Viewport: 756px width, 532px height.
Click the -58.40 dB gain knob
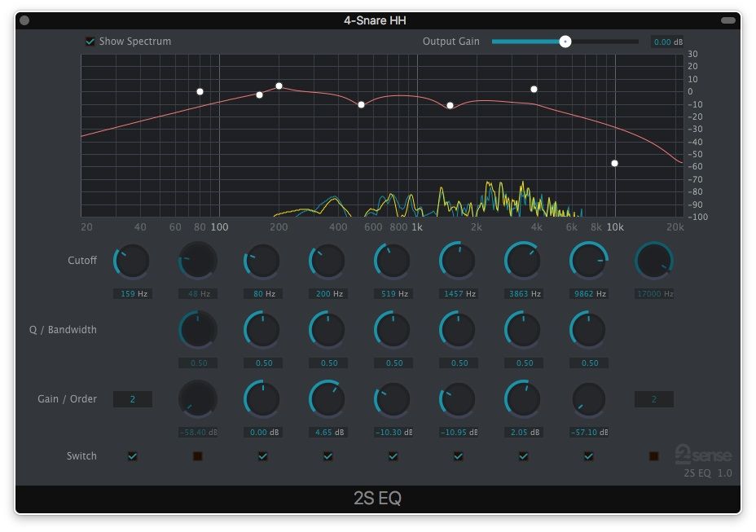(x=198, y=399)
